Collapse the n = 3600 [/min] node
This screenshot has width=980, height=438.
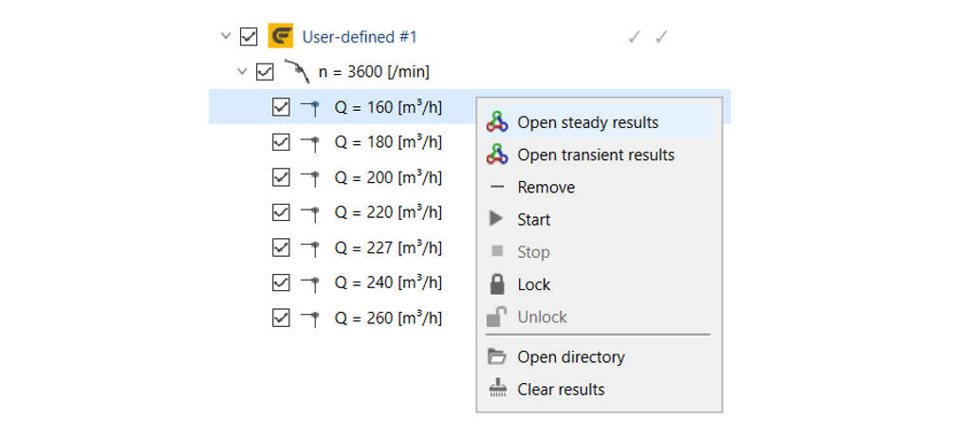[242, 72]
